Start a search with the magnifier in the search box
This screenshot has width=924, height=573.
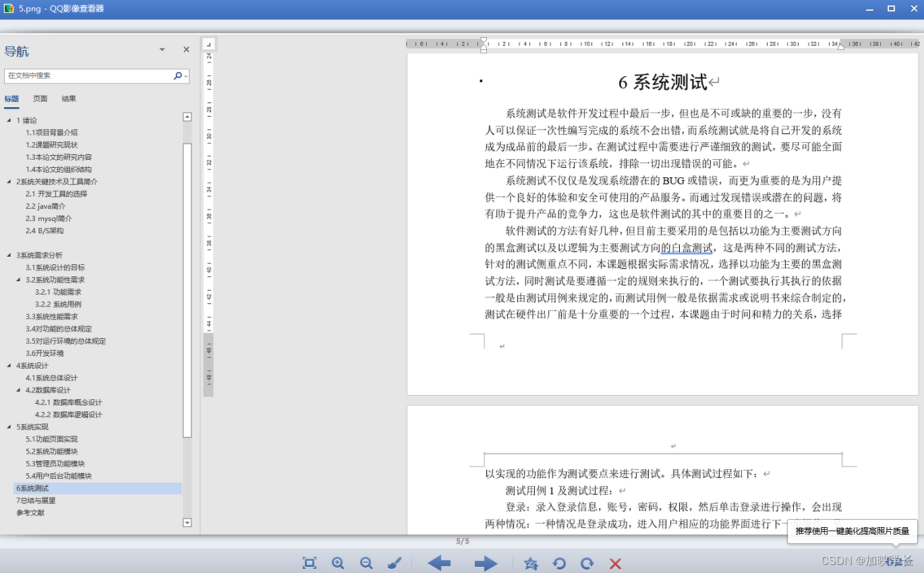pos(177,76)
